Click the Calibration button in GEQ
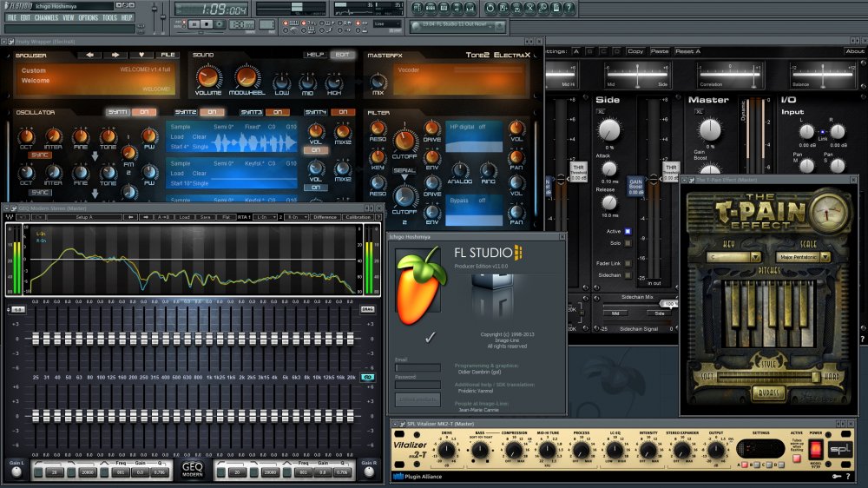868x488 pixels. point(358,217)
